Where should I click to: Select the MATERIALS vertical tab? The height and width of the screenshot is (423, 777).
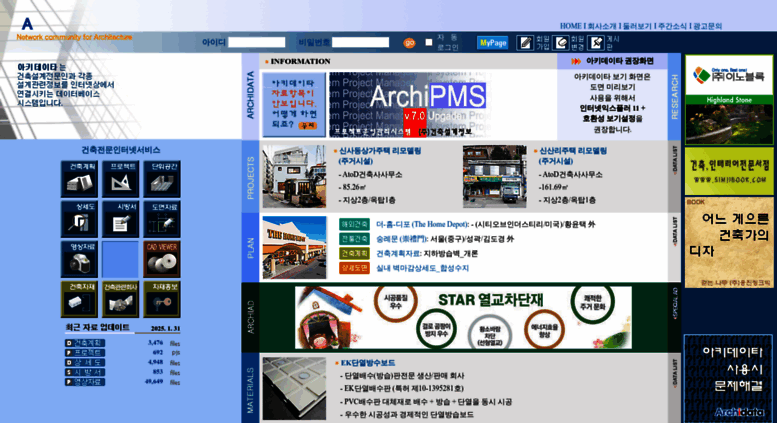(x=250, y=388)
